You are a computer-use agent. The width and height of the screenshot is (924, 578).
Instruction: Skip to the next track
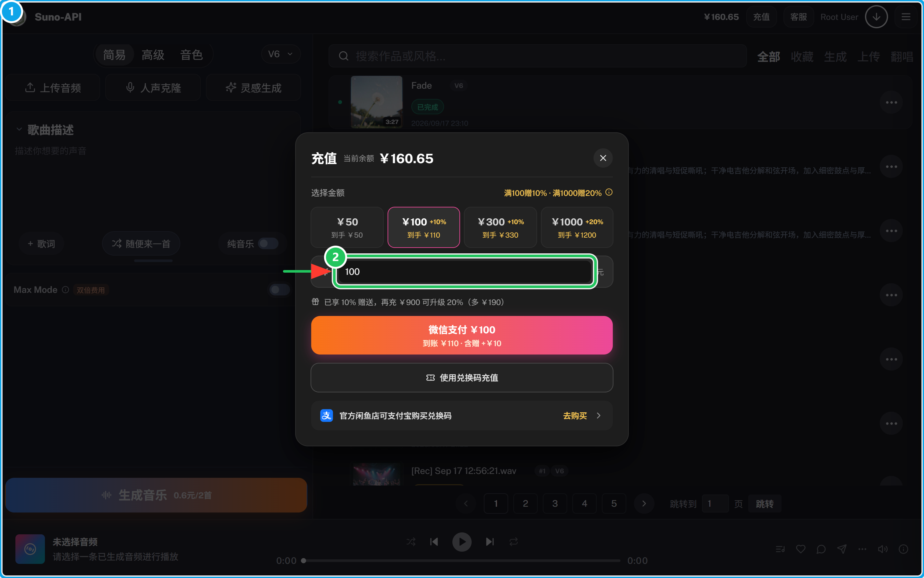[490, 542]
